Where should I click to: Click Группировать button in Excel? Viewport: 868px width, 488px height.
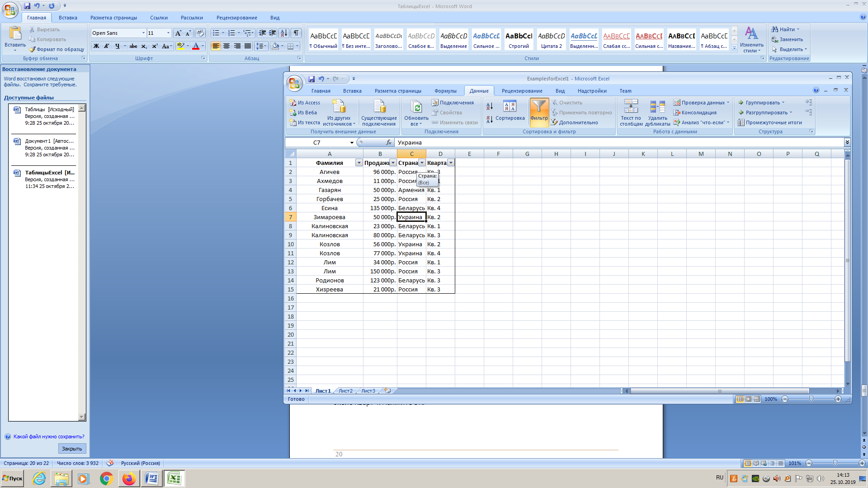pyautogui.click(x=762, y=103)
